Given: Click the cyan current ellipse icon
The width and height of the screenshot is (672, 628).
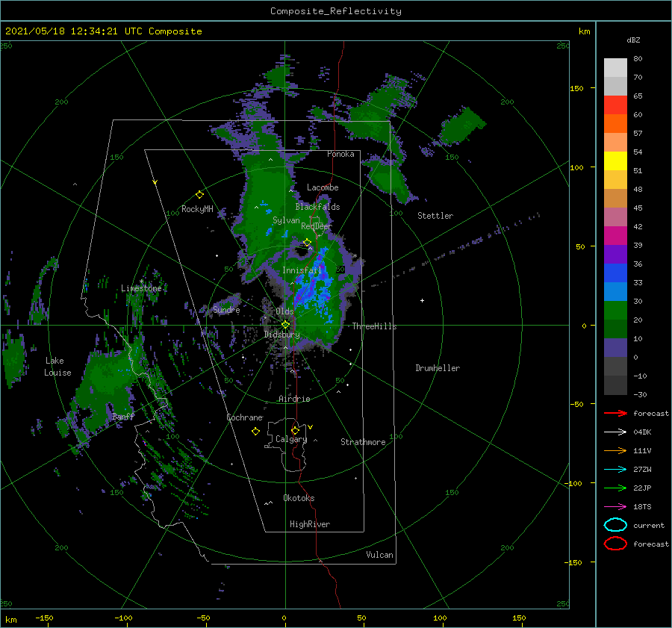Looking at the screenshot, I should (x=615, y=525).
